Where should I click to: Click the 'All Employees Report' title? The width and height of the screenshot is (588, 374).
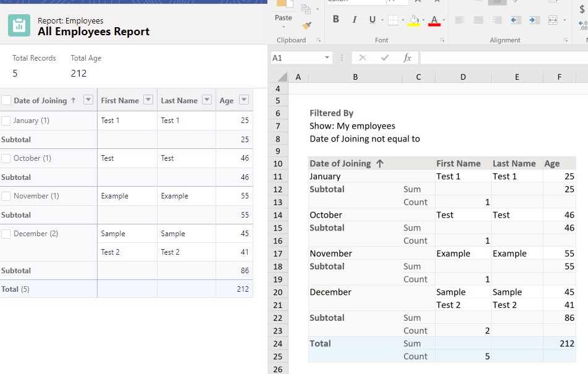[x=93, y=32]
